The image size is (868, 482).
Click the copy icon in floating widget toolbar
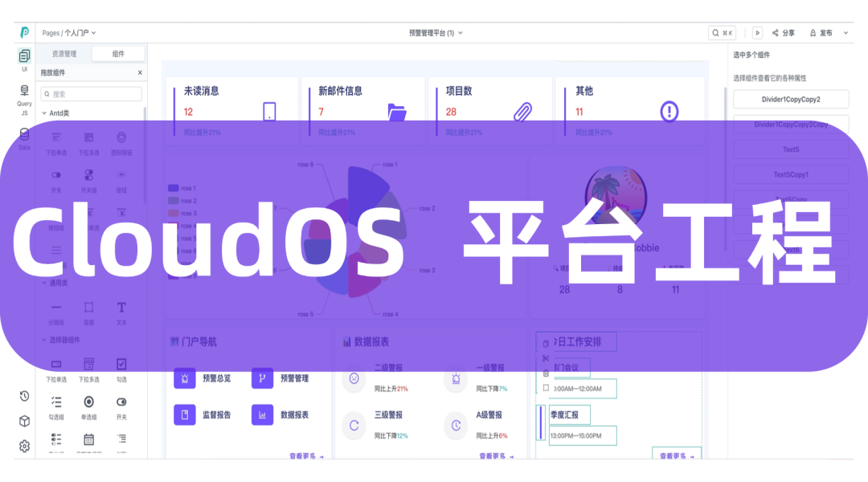546,343
